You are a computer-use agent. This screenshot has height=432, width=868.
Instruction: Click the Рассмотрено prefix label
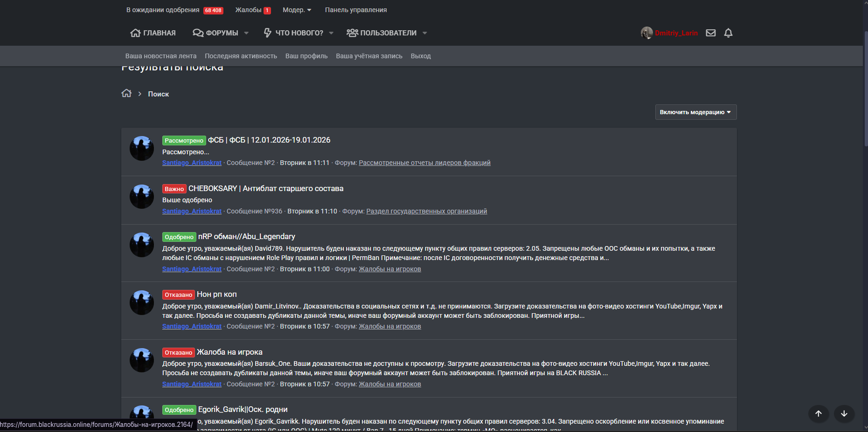click(x=184, y=140)
